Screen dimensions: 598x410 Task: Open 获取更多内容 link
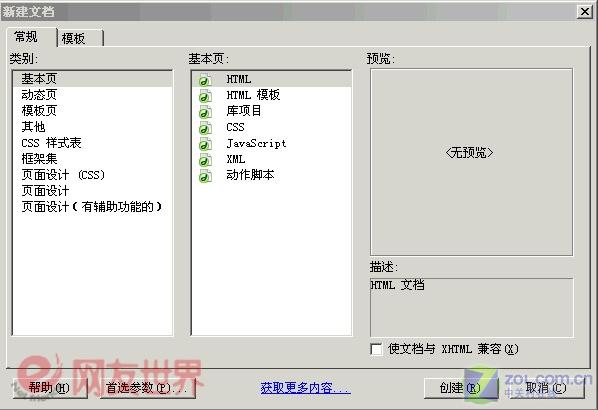(305, 388)
